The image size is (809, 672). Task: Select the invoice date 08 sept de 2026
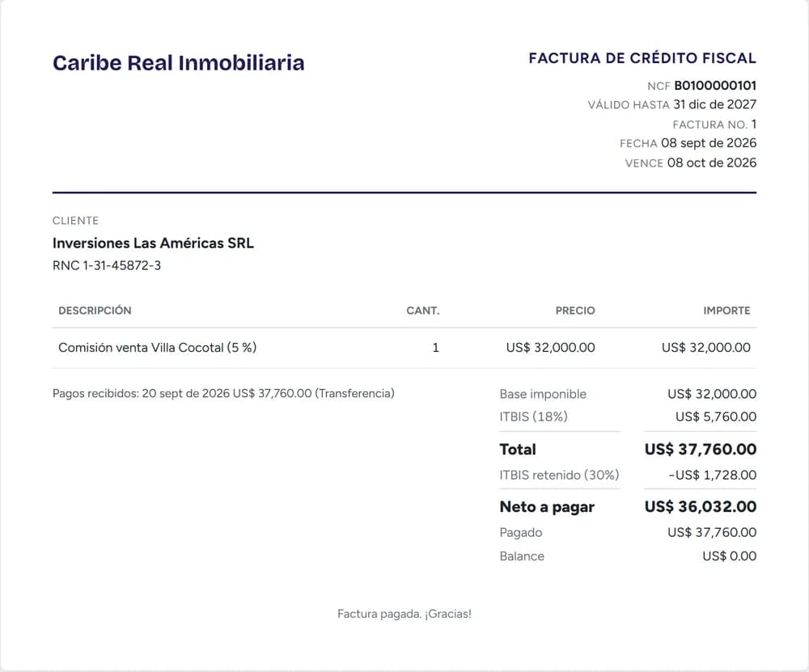(x=709, y=143)
